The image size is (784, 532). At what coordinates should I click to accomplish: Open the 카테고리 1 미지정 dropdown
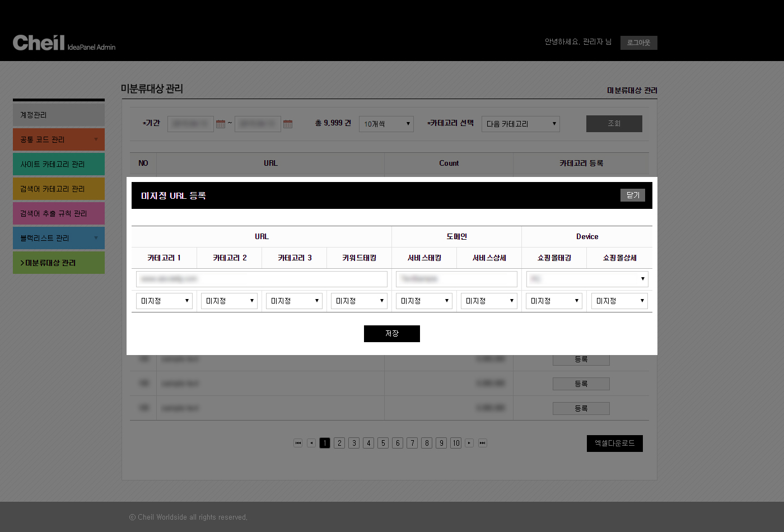[164, 301]
